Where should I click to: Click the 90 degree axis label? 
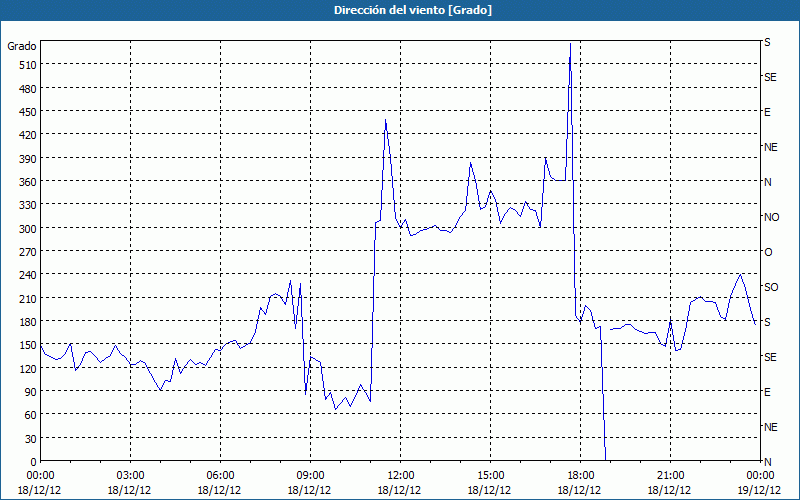click(x=31, y=392)
